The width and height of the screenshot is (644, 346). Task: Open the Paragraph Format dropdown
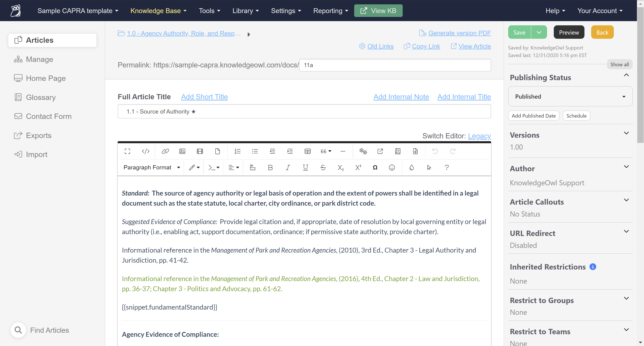click(x=151, y=168)
